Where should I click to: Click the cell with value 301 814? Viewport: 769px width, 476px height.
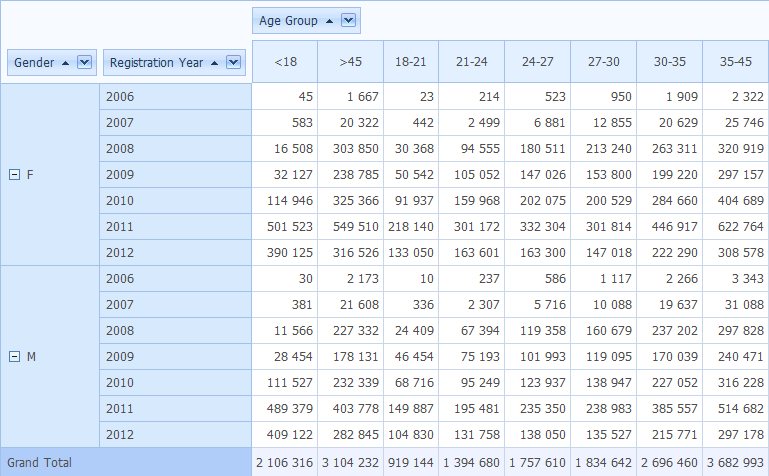[603, 226]
